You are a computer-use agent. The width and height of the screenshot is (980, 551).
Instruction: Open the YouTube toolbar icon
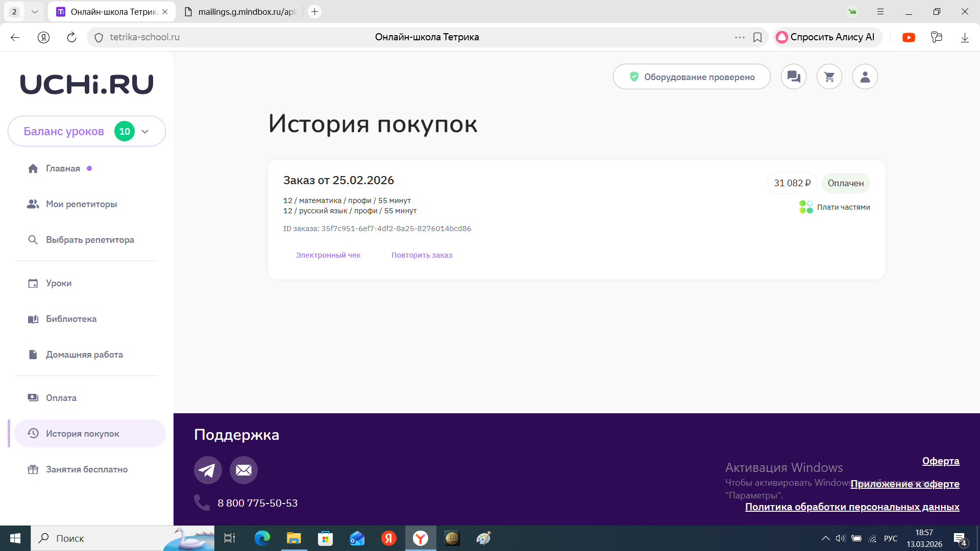(909, 37)
